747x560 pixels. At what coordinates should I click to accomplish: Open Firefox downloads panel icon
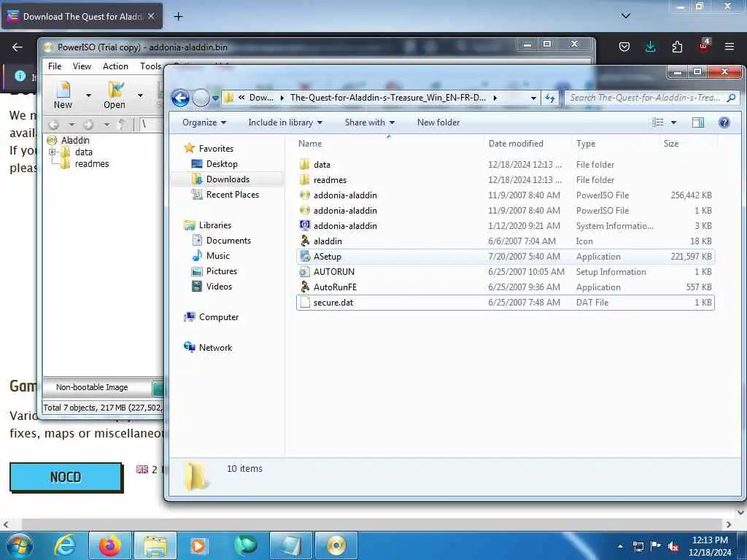pos(650,47)
